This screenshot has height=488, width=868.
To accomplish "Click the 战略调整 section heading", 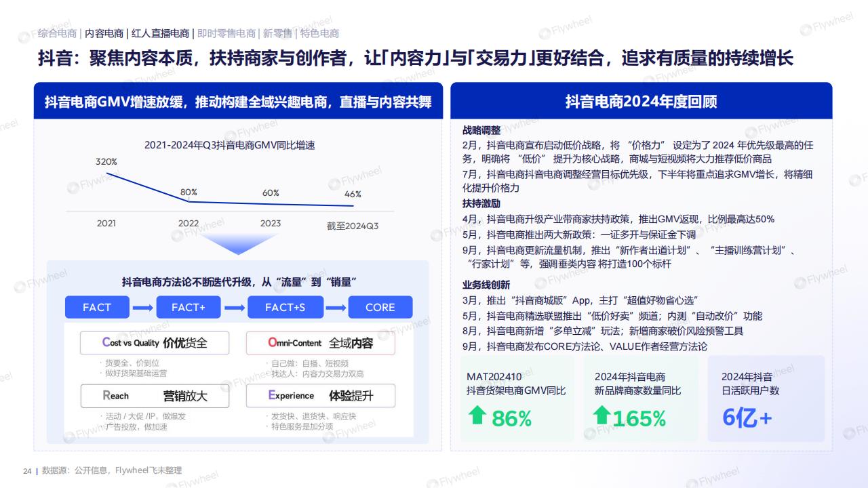I will pos(481,130).
